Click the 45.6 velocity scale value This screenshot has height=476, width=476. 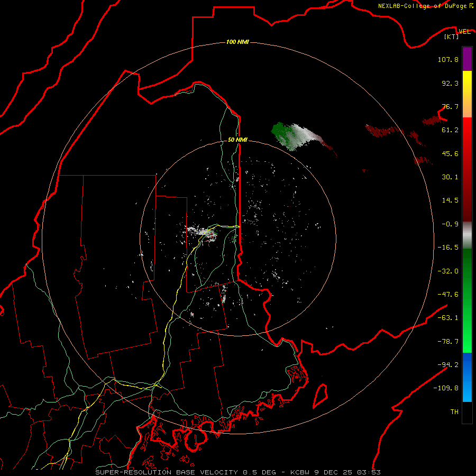coord(450,153)
